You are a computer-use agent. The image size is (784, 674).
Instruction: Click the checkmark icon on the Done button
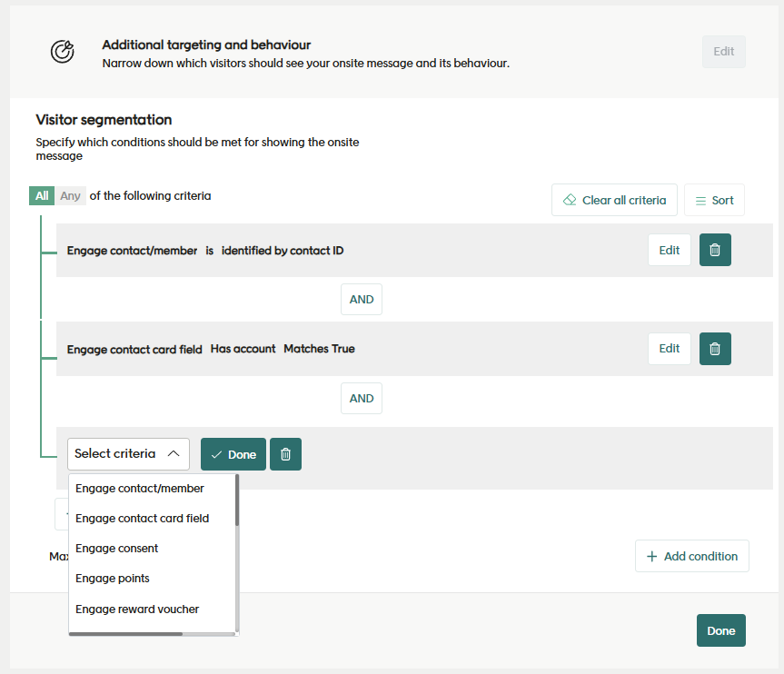[x=216, y=454]
